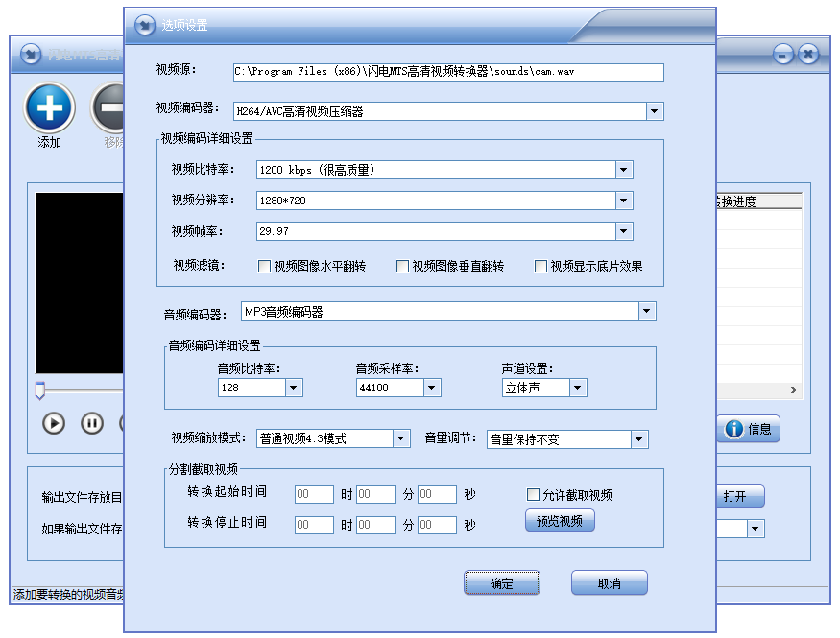
Task: Click the preview video (预览视频) button
Action: tap(560, 520)
